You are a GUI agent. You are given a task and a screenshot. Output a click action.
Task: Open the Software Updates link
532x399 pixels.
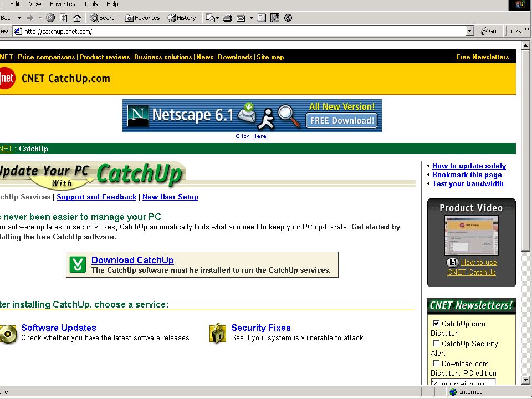click(59, 328)
